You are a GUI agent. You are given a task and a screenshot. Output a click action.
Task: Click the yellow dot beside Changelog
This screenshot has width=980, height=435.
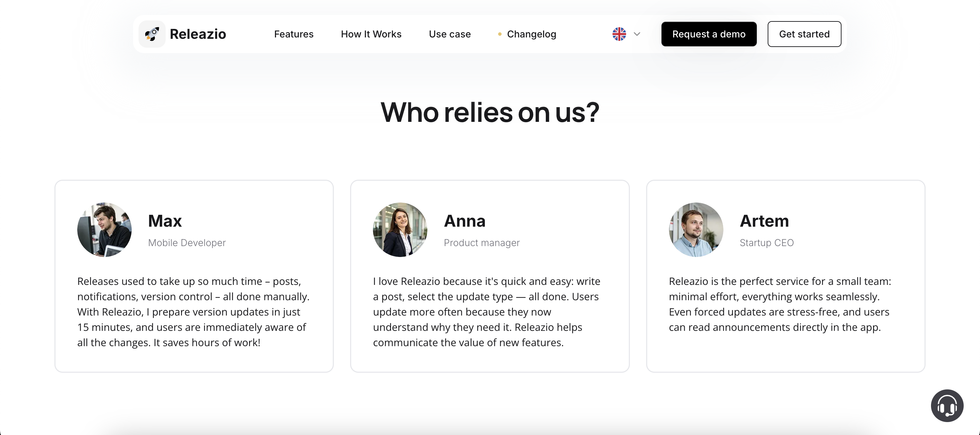click(500, 34)
